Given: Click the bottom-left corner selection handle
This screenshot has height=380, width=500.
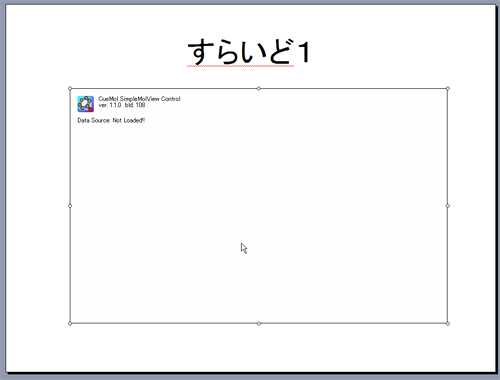Looking at the screenshot, I should [x=70, y=323].
